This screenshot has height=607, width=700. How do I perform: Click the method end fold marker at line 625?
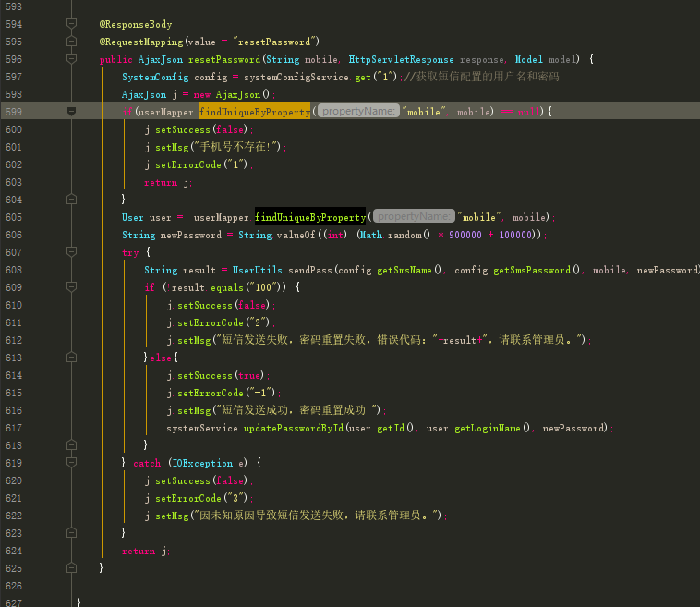pyautogui.click(x=71, y=568)
